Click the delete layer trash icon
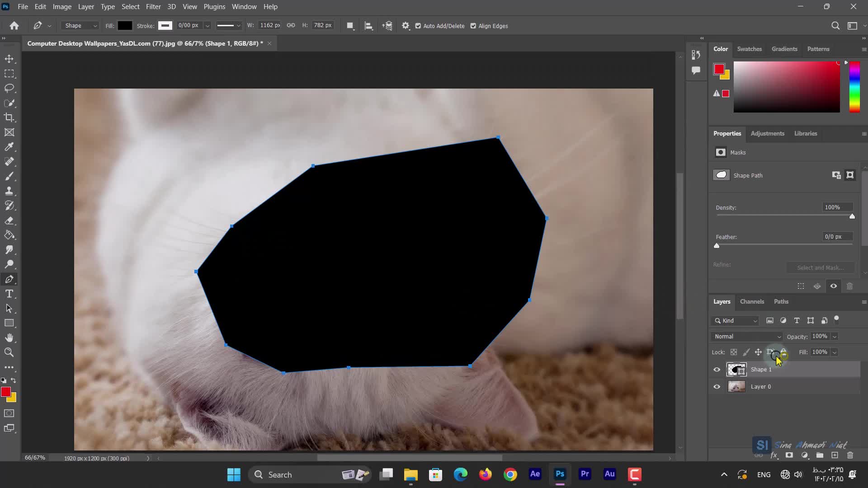The width and height of the screenshot is (868, 488). pyautogui.click(x=850, y=455)
